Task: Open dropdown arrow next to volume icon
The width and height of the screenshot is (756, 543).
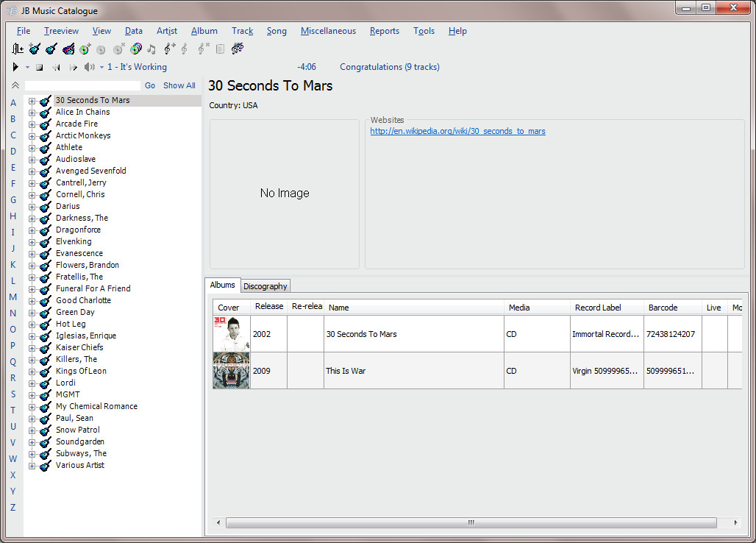Action: pyautogui.click(x=101, y=68)
